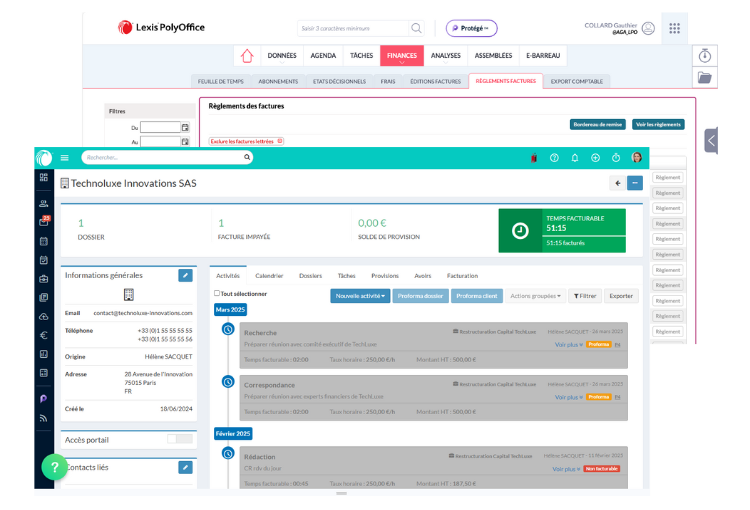Image resolution: width=750 pixels, height=510 pixels.
Task: Click the home icon in Lexis PolyOffice menu
Action: pyautogui.click(x=246, y=56)
